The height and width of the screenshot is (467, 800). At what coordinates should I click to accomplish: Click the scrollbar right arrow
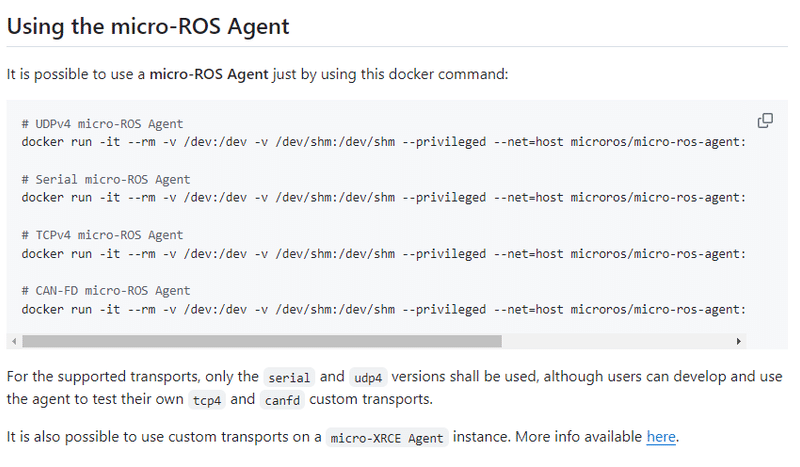click(738, 341)
